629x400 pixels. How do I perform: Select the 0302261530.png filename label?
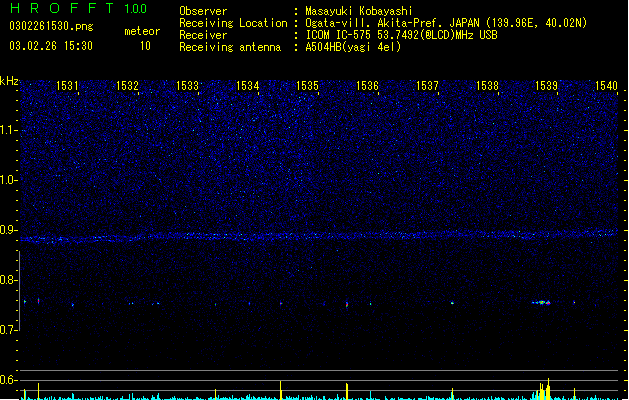click(51, 26)
